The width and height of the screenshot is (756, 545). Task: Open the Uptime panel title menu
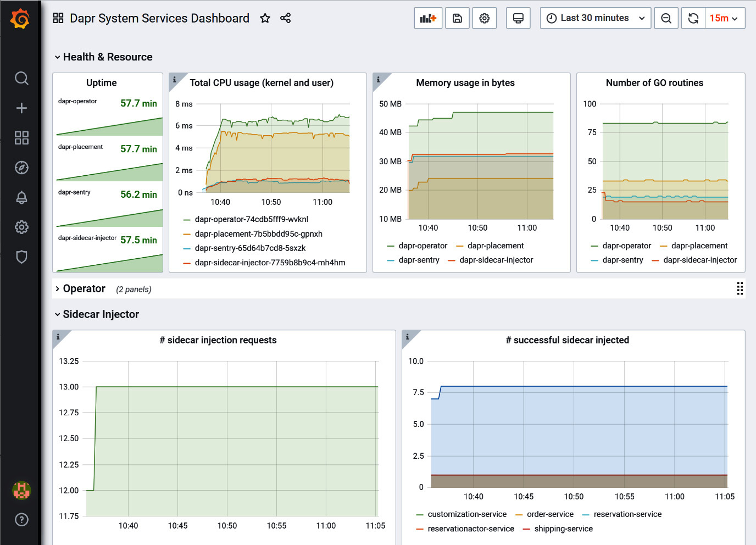102,83
